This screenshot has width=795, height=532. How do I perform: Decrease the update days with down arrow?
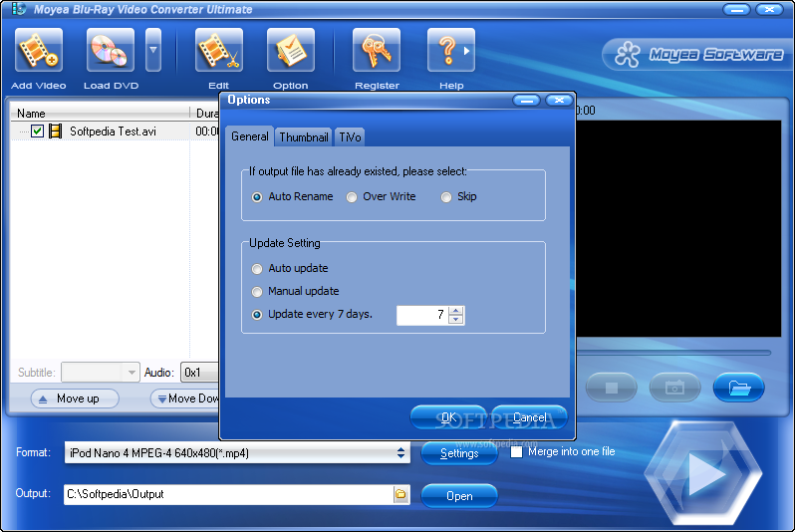tap(456, 320)
